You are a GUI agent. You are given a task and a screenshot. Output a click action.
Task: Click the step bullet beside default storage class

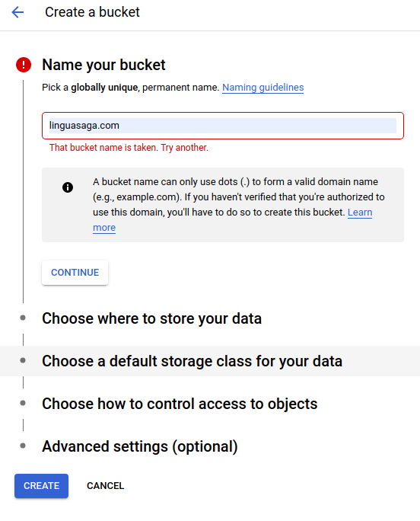click(23, 360)
